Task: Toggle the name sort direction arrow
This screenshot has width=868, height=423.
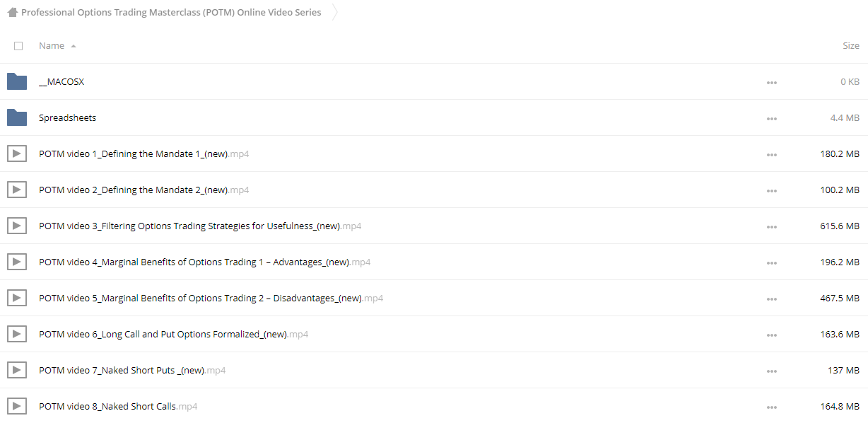Action: [74, 46]
